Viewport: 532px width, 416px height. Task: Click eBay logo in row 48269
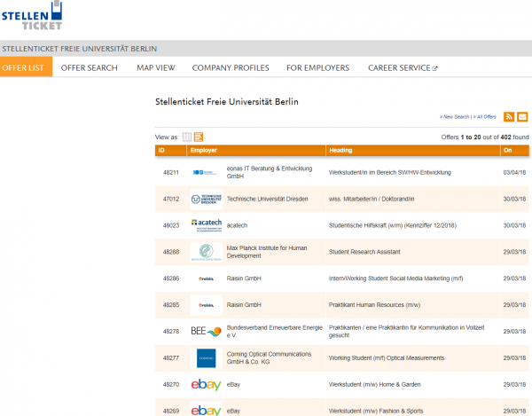[x=207, y=410]
